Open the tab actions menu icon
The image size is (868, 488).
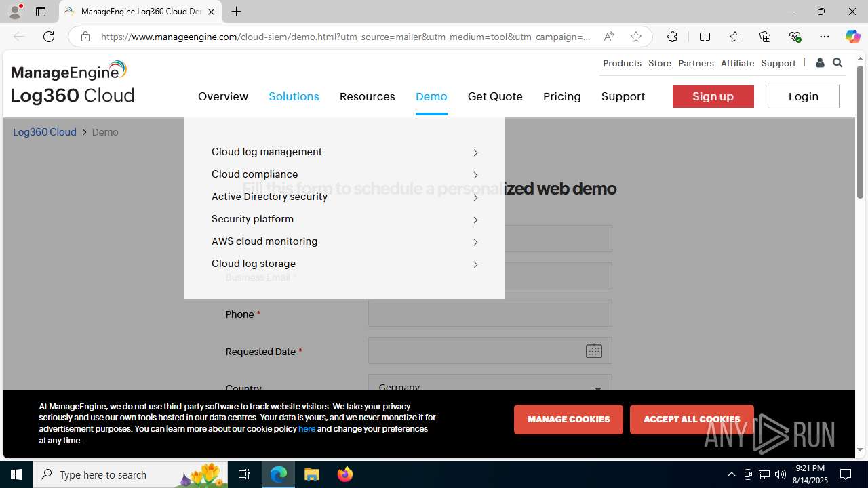[41, 12]
